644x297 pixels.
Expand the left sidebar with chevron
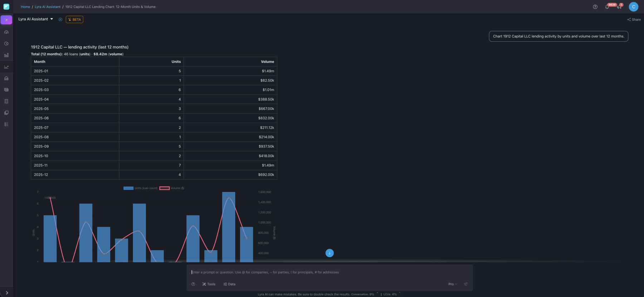point(7,293)
